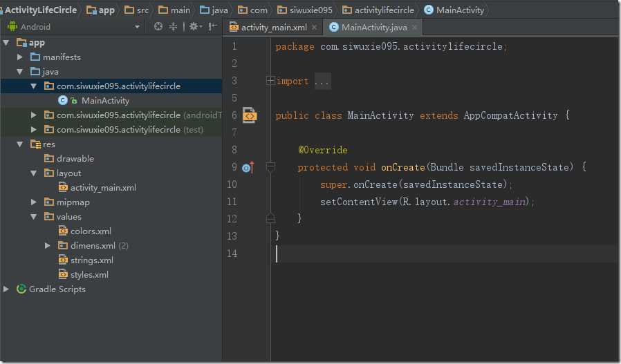This screenshot has width=621, height=364.
Task: Select MainActivity class in project tree
Action: 105,100
